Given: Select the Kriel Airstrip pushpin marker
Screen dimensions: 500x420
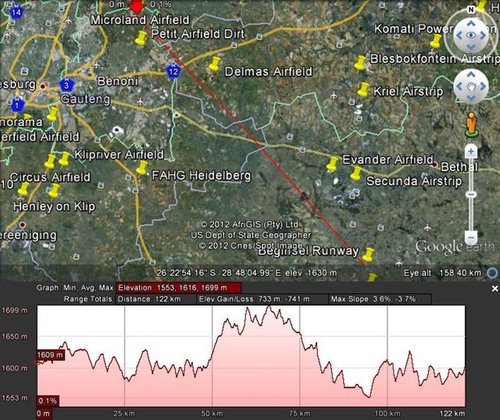Looking at the screenshot, I should pos(363,90).
